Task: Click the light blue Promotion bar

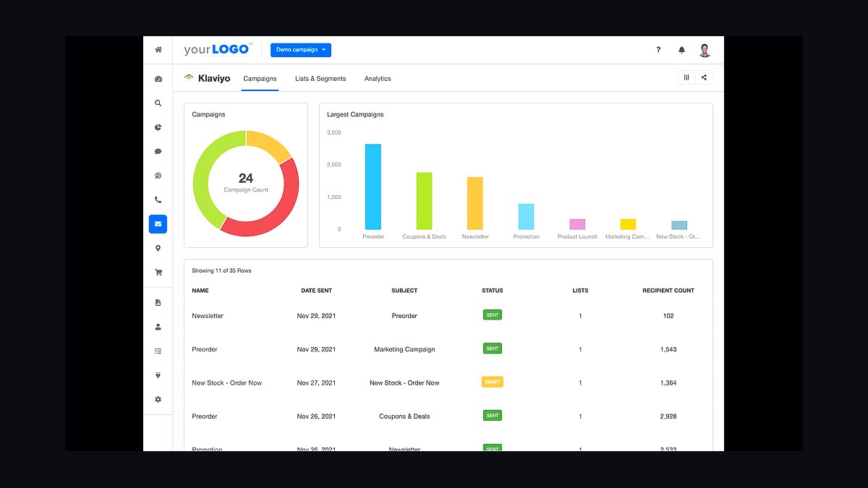Action: coord(526,217)
